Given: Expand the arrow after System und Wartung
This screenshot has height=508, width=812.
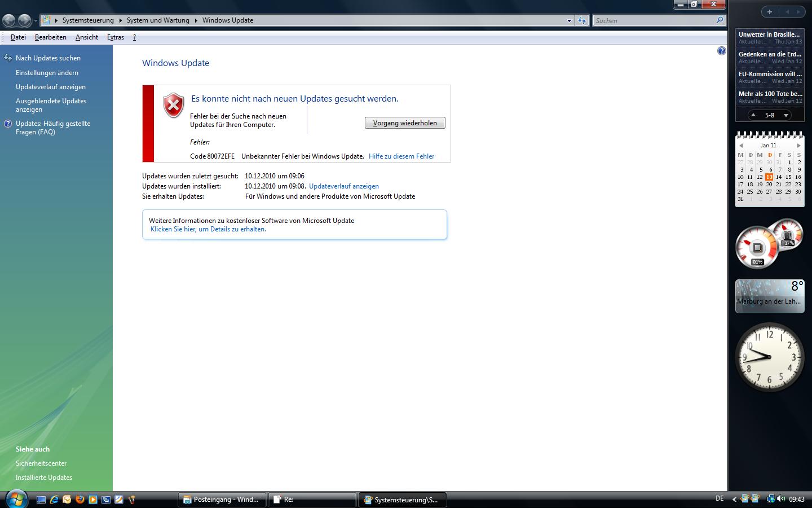Looking at the screenshot, I should [196, 20].
